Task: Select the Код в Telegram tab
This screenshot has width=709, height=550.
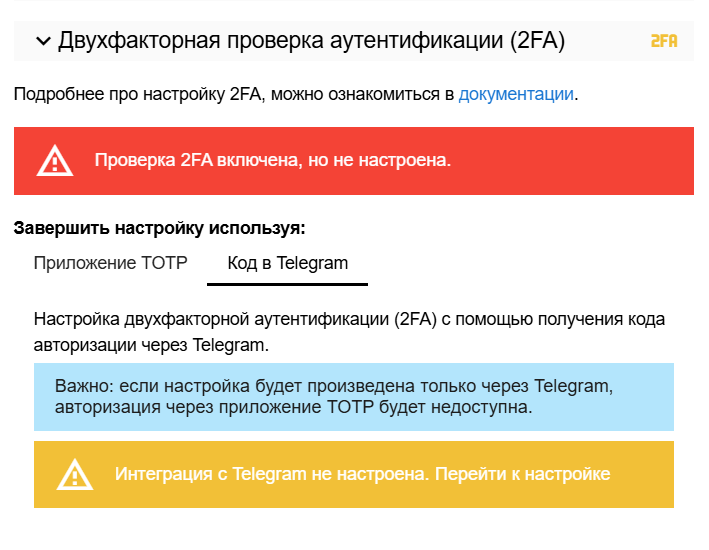Action: click(288, 263)
